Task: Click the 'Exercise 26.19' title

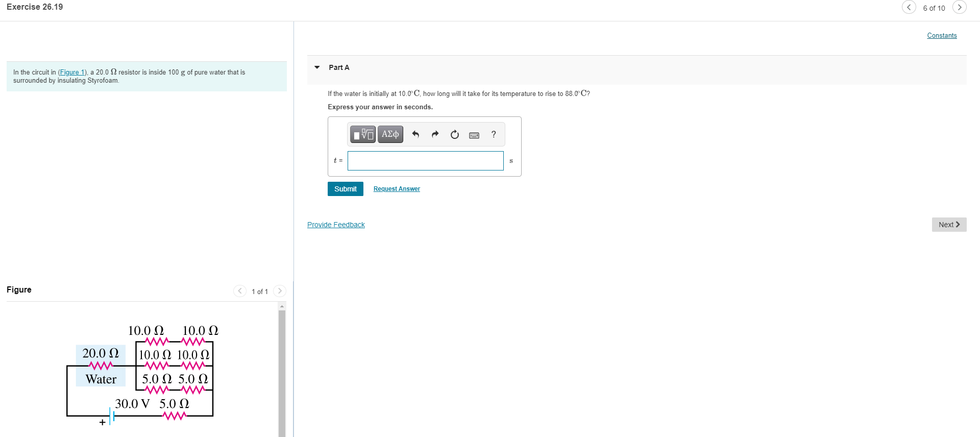Action: point(35,7)
